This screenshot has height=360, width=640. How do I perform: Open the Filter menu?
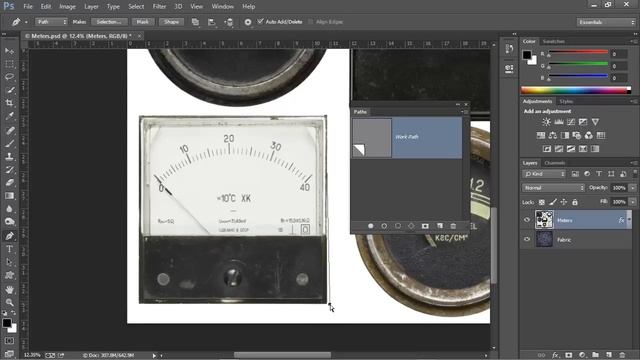pyautogui.click(x=159, y=7)
